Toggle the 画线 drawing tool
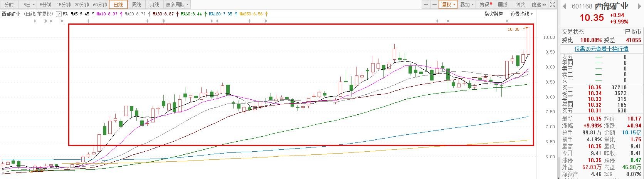The width and height of the screenshot is (644, 179). tap(503, 5)
